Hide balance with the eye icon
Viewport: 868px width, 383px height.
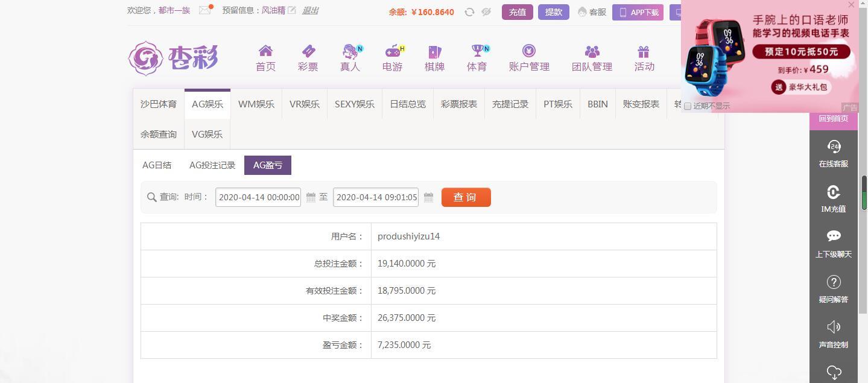click(486, 11)
